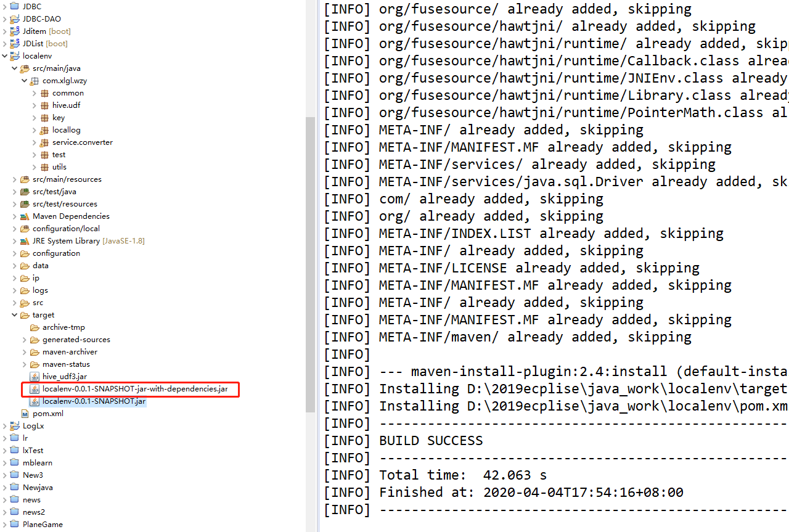
Task: Click the New3 project folder icon
Action: pos(15,475)
